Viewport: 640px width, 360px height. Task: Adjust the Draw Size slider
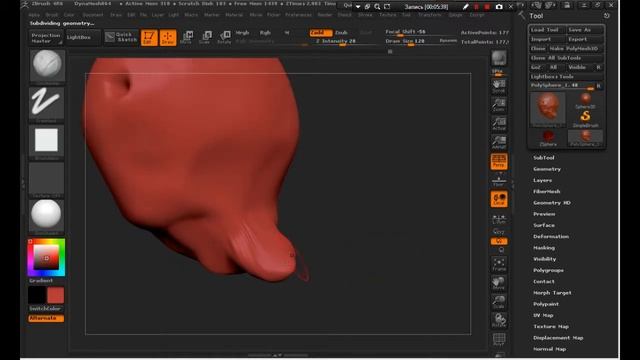point(410,41)
